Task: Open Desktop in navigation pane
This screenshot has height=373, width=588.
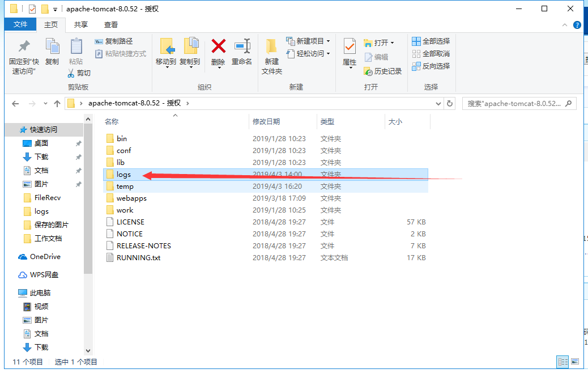Action: point(41,143)
